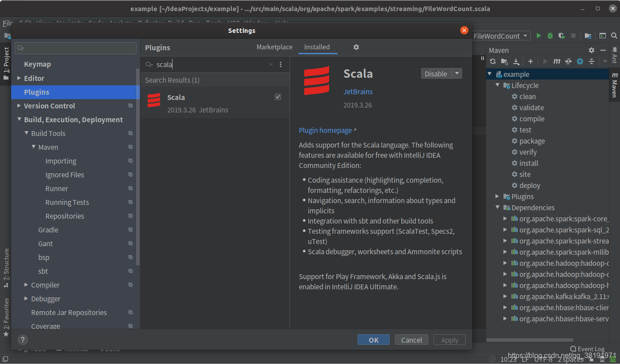
Task: Click Scala plugin icon in results list
Action: click(154, 100)
